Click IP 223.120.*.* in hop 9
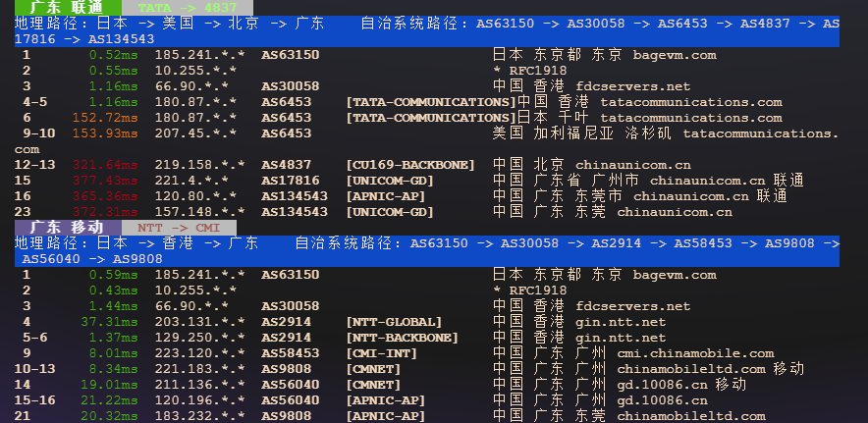The image size is (868, 423). (x=200, y=353)
